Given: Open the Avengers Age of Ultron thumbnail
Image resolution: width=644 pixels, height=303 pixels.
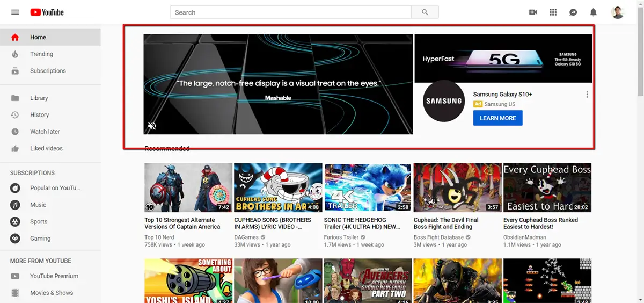Looking at the screenshot, I should 368,281.
